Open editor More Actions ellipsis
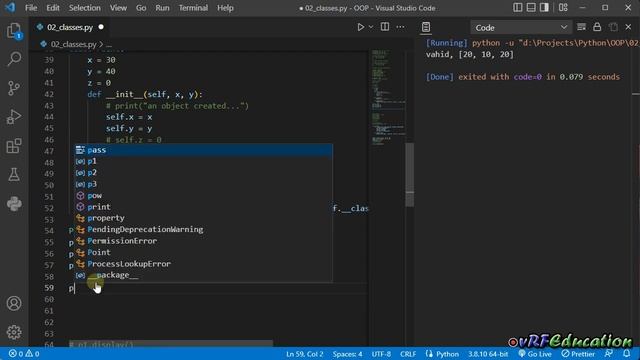640x360 pixels. pyautogui.click(x=400, y=27)
